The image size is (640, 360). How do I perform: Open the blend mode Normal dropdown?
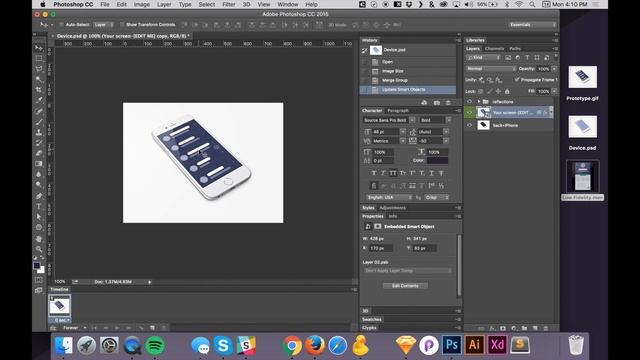click(491, 69)
